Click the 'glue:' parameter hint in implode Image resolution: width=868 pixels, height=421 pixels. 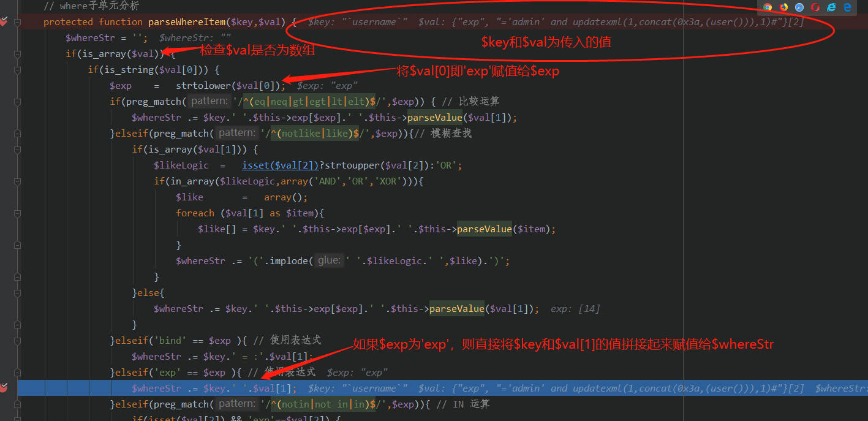coord(329,260)
